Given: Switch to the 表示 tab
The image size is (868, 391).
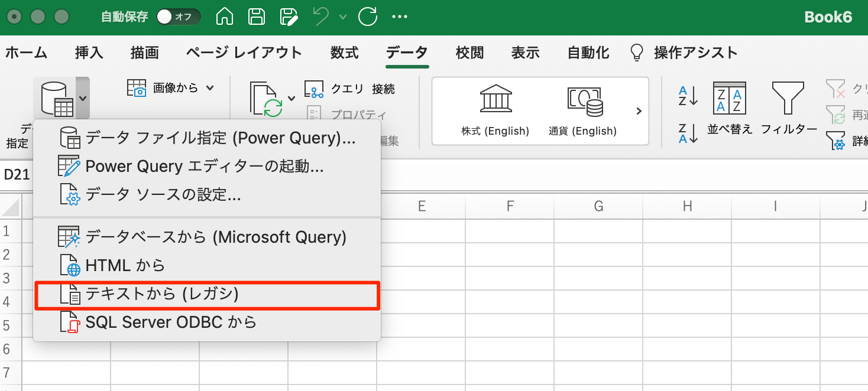Looking at the screenshot, I should (x=525, y=53).
